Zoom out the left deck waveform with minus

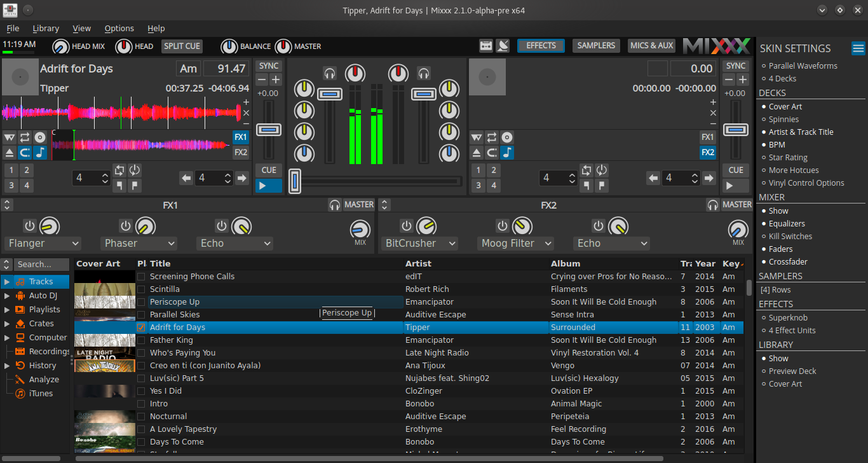pyautogui.click(x=246, y=123)
